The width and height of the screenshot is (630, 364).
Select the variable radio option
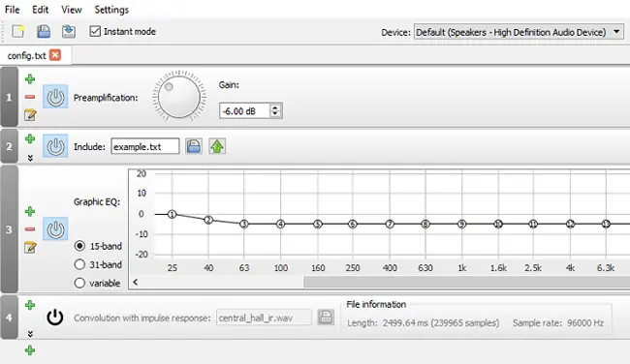[x=79, y=283]
